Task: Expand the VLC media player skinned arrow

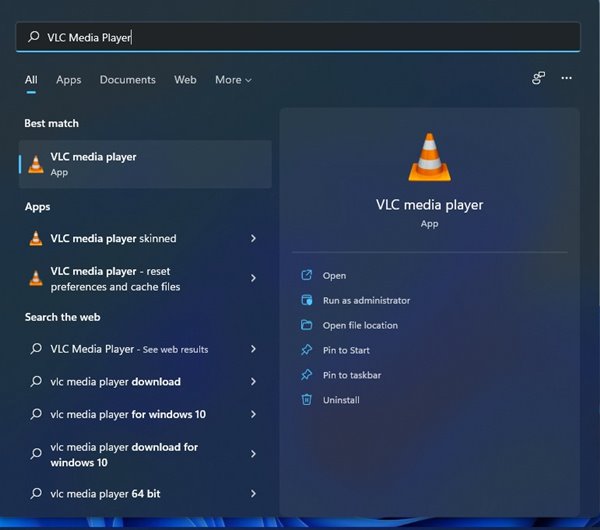Action: coord(253,239)
